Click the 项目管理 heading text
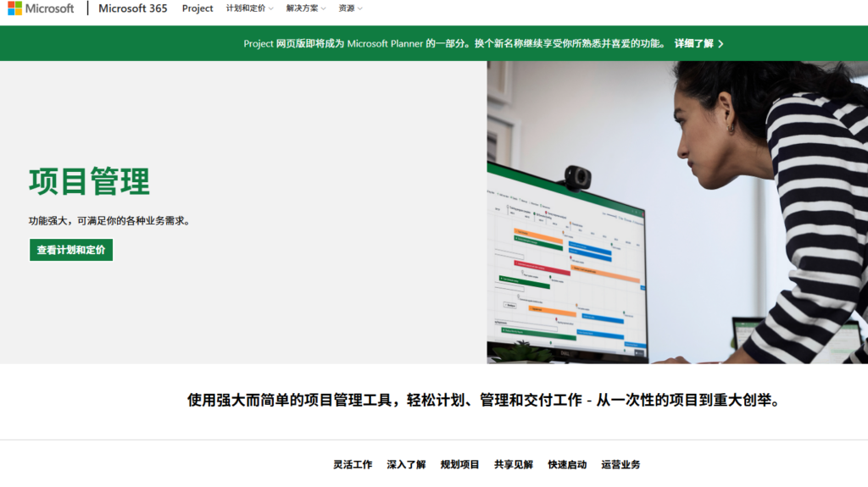 tap(89, 181)
